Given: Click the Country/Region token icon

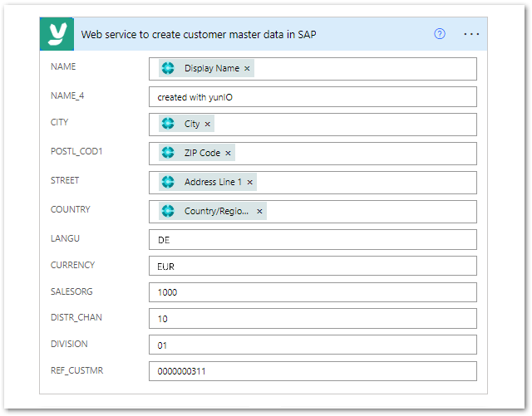Looking at the screenshot, I should pos(168,211).
